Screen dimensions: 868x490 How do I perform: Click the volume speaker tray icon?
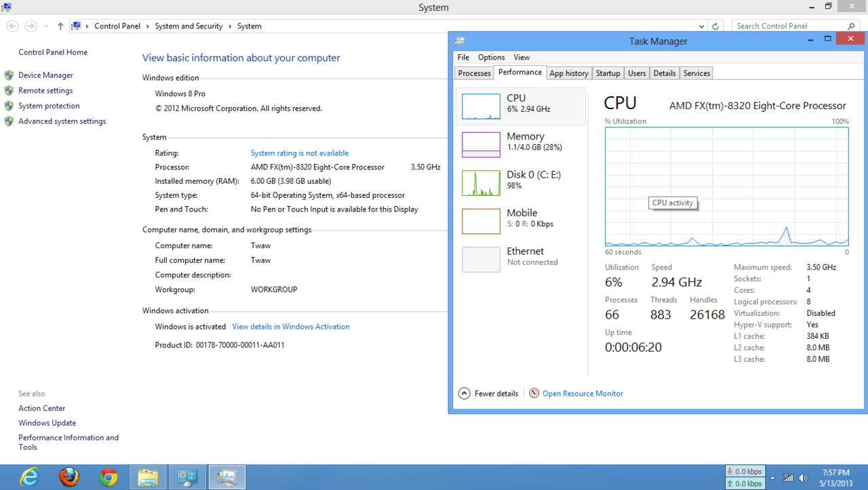pos(804,478)
